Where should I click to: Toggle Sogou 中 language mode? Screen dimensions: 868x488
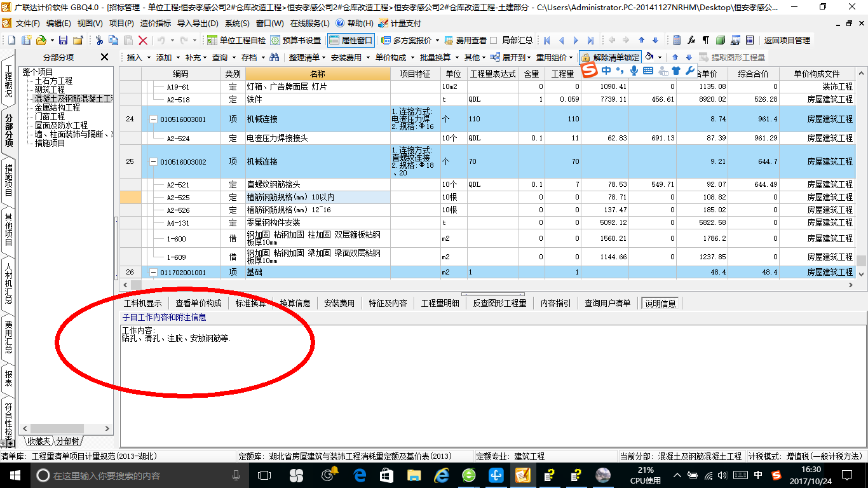(606, 71)
